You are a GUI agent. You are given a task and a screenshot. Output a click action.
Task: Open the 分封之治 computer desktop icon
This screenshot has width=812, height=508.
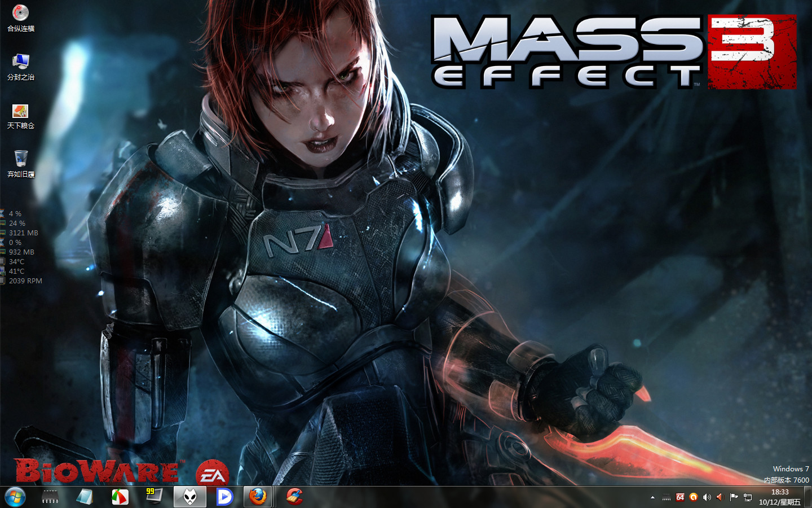tap(21, 67)
